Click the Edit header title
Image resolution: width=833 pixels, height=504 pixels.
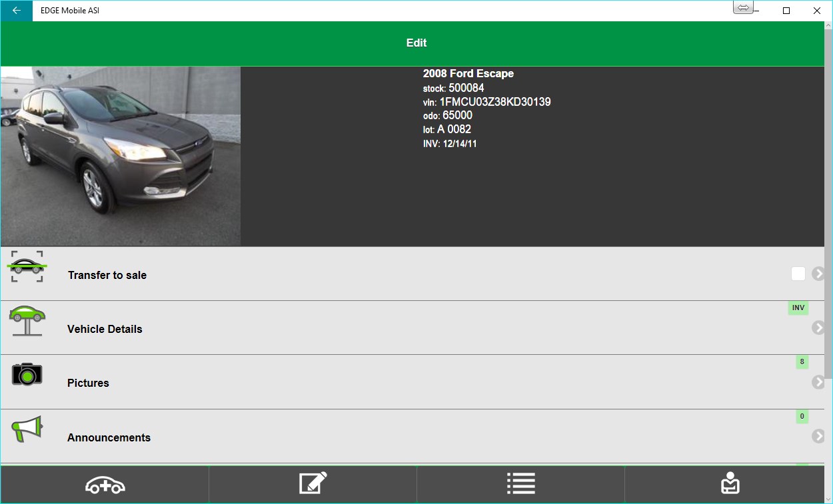coord(416,43)
